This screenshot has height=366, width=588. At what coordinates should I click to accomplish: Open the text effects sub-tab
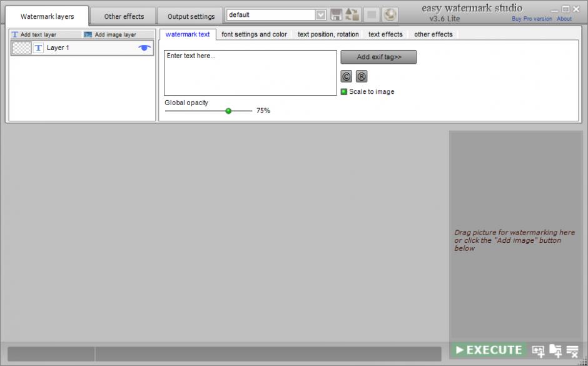point(385,34)
